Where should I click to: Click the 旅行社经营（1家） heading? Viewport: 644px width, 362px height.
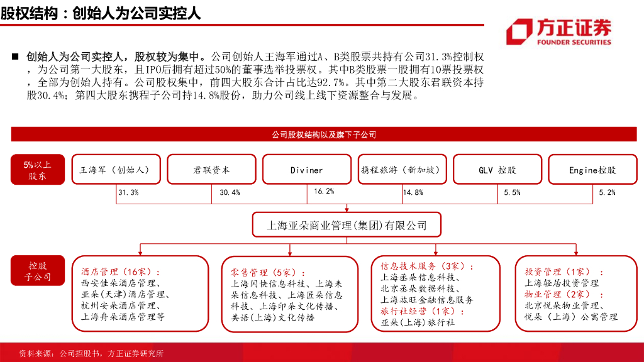coord(422,312)
